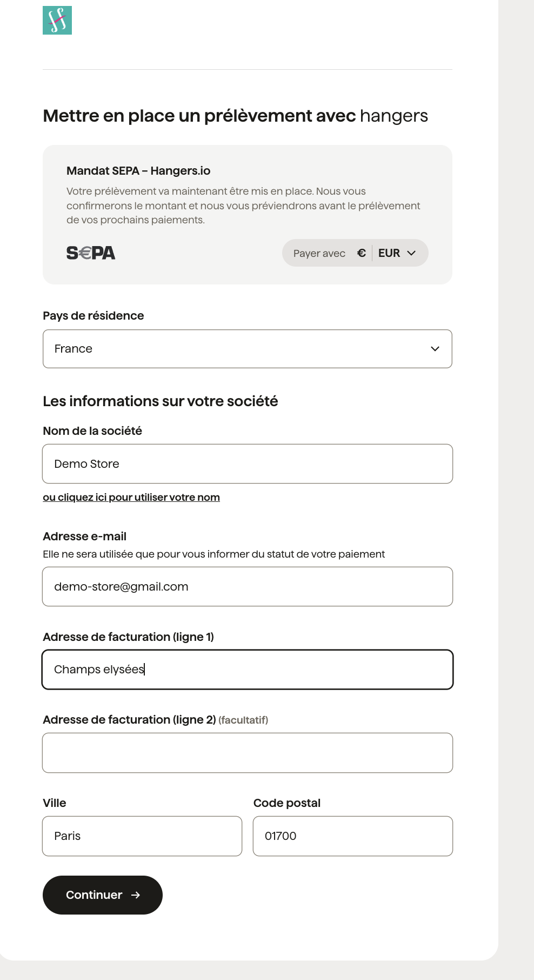Expand the Pays de résidence chevron
This screenshot has height=980, width=534.
pos(435,349)
